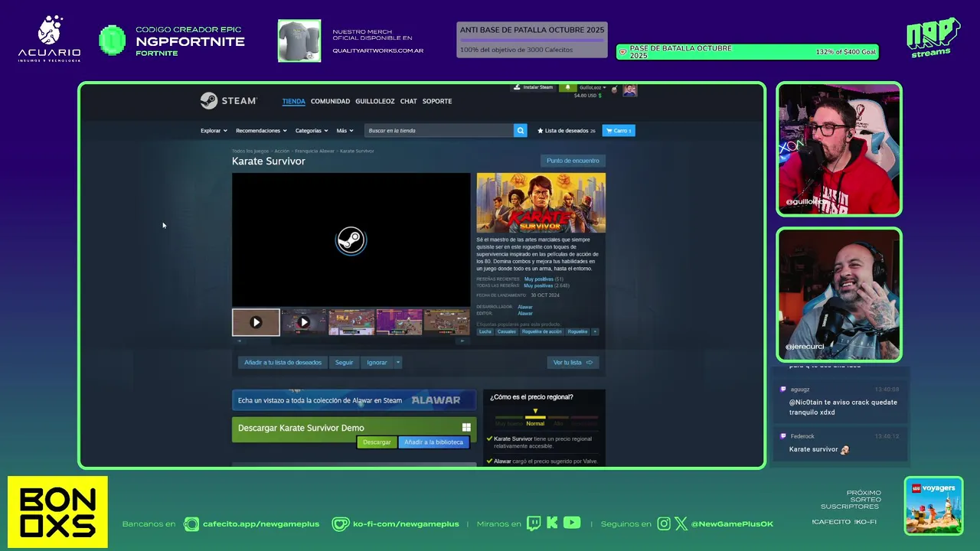The image size is (980, 551).
Task: Click the Alawar editor link
Action: (525, 313)
